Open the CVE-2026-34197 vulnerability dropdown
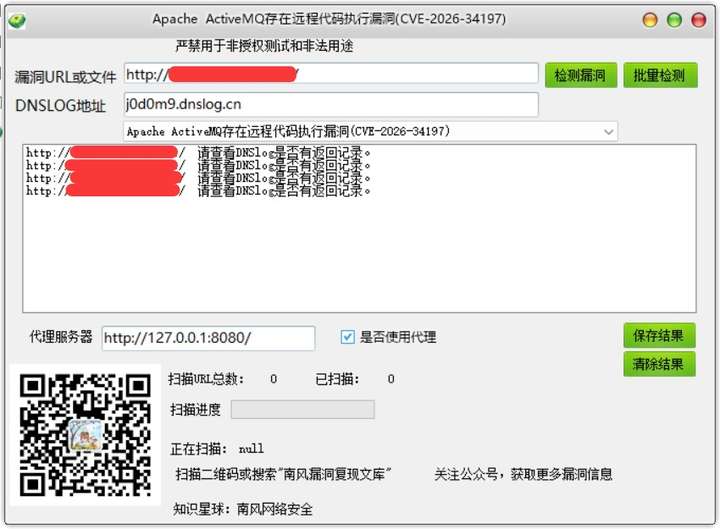Screen dimensions: 720x529 [371, 131]
